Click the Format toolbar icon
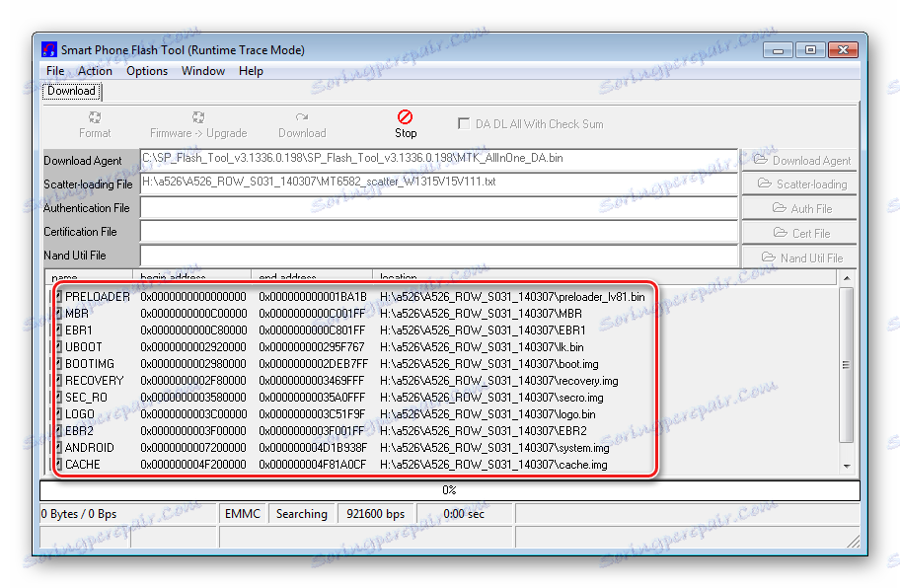The width and height of the screenshot is (900, 588). click(95, 117)
